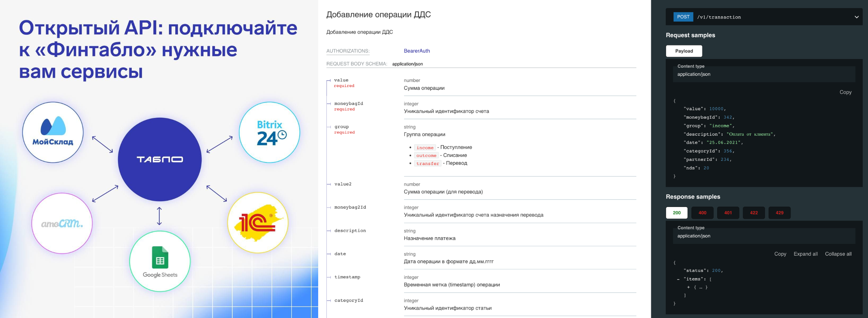Click the 'Назначение платежа' description text
This screenshot has width=868, height=318.
(429, 238)
